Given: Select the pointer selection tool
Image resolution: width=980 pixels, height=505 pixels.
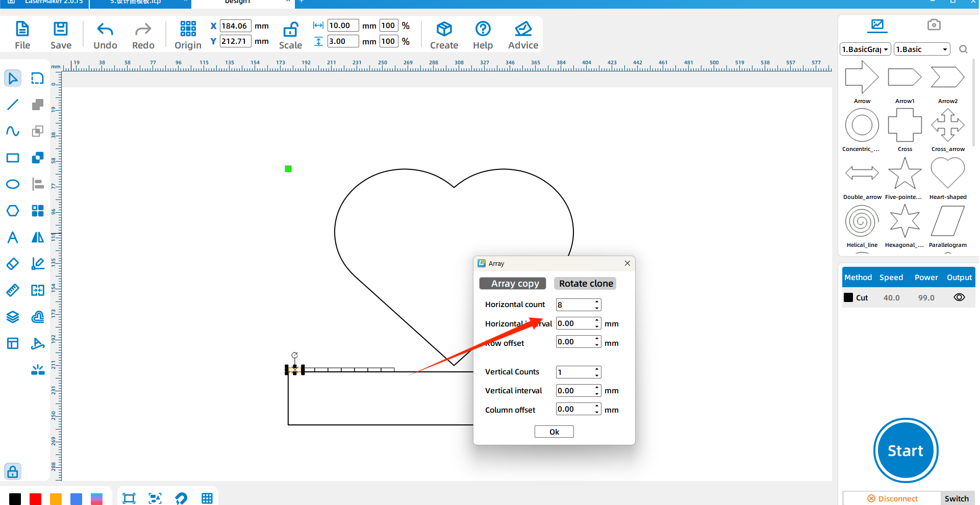Looking at the screenshot, I should click(x=13, y=78).
